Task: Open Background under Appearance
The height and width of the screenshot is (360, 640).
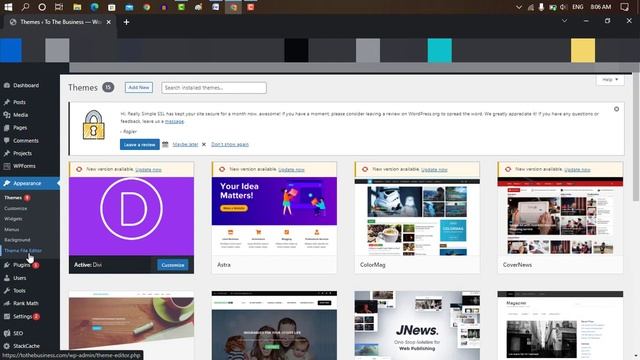Action: point(17,240)
